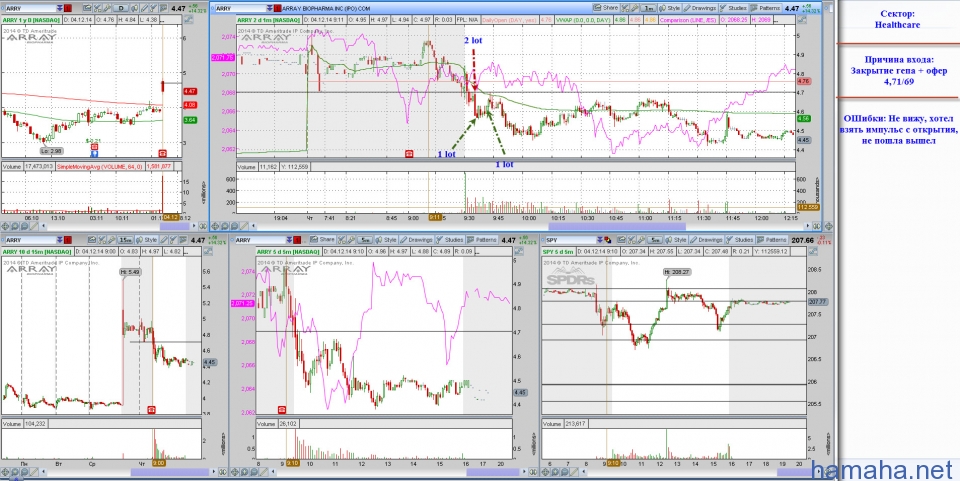Viewport: 960px width, 481px height.
Task: Click the red clipboard icon on the ARRY 10 d 15m chart
Action: [x=67, y=240]
